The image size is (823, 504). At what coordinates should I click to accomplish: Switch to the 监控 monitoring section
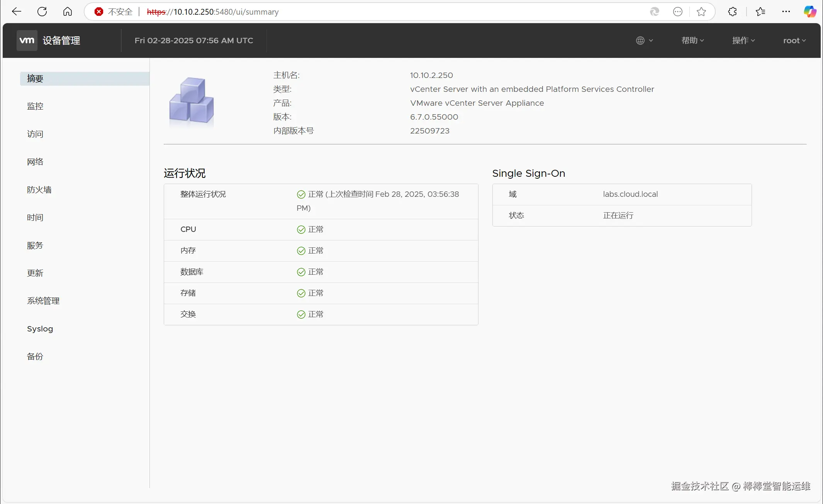pyautogui.click(x=35, y=106)
